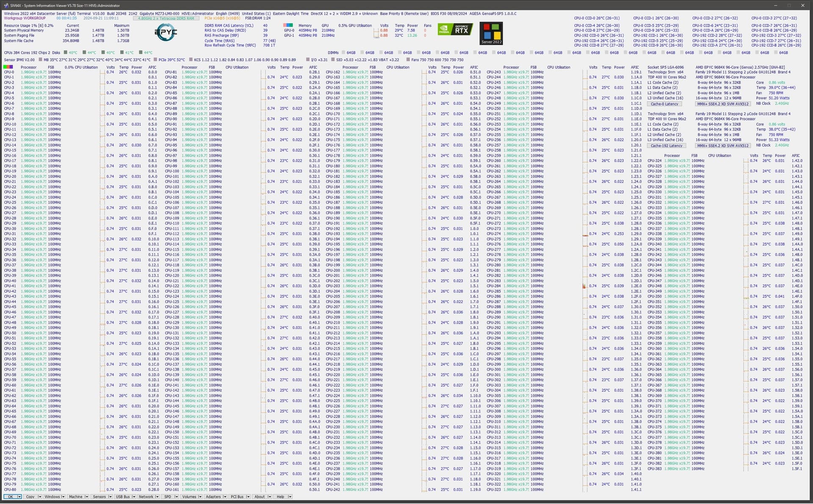Viewport: 813px width, 504px height.
Task: Click the first disk temperature square
Action: (x=66, y=53)
